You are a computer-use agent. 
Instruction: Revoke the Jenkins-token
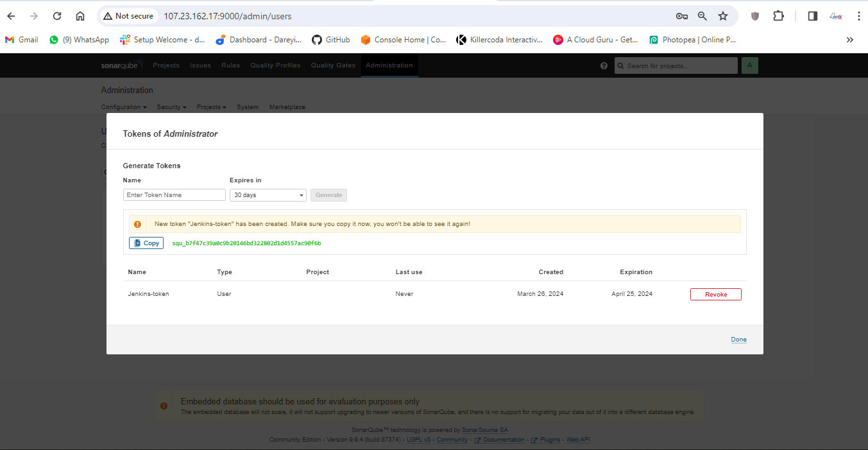click(715, 294)
